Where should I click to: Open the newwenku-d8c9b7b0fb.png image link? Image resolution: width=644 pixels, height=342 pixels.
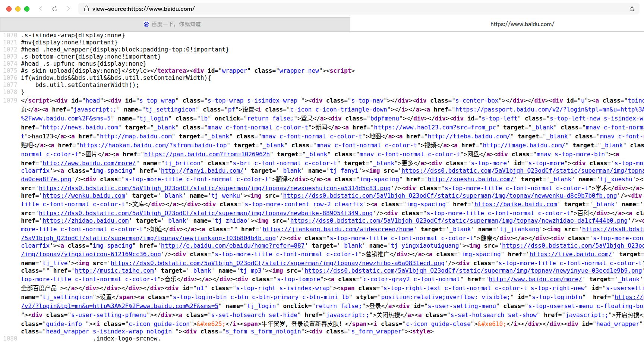[450, 195]
